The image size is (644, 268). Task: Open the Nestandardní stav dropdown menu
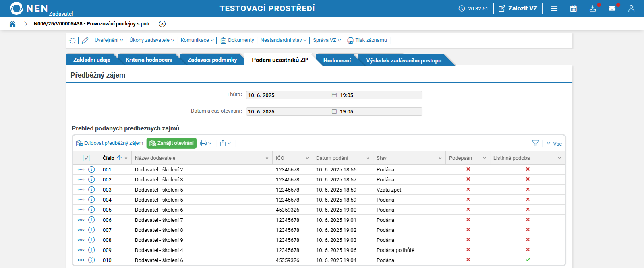284,40
